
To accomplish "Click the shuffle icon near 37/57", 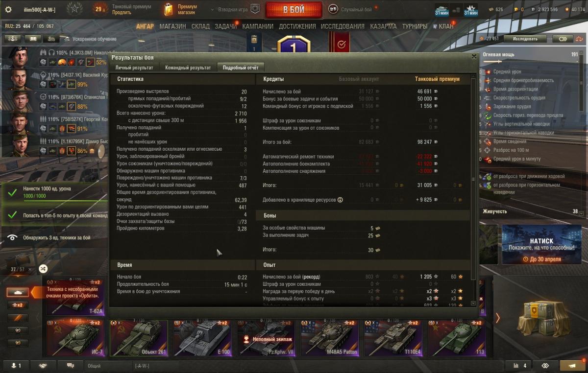I will click(43, 269).
